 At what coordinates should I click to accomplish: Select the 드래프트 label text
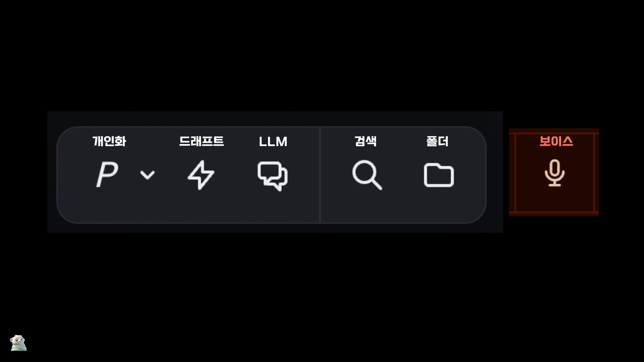[201, 141]
